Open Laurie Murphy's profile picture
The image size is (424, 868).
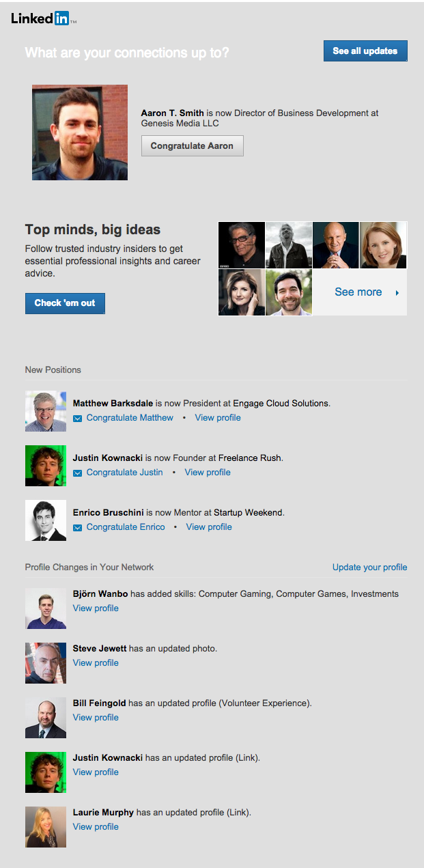tap(46, 827)
